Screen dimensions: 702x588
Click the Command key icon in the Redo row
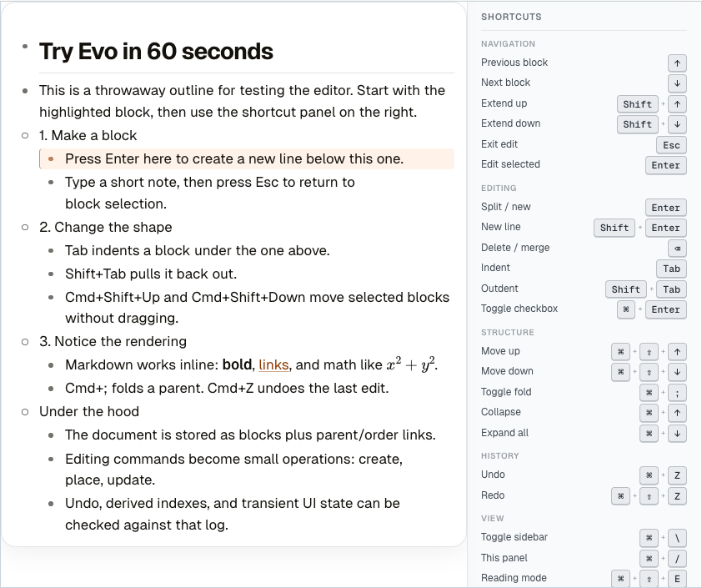[621, 495]
